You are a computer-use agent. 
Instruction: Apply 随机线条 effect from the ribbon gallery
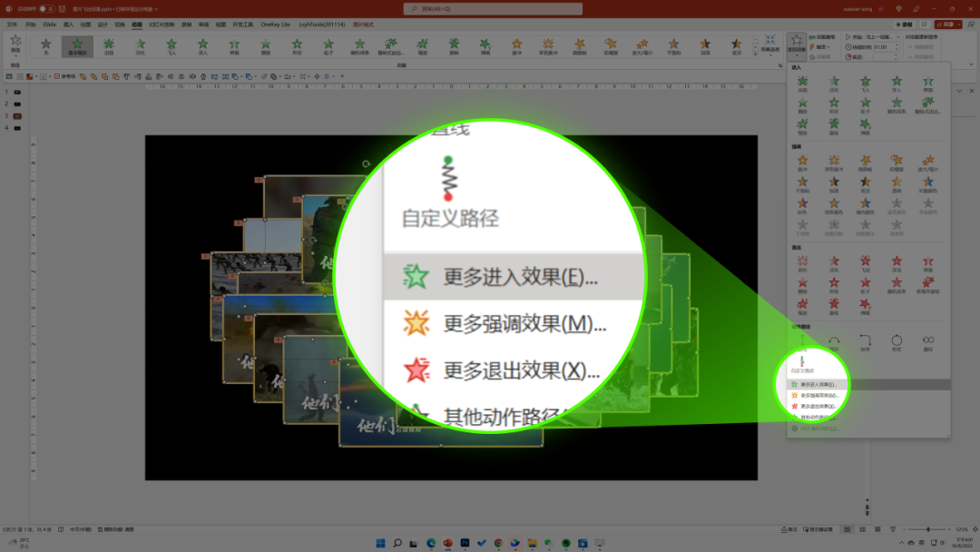click(x=359, y=46)
